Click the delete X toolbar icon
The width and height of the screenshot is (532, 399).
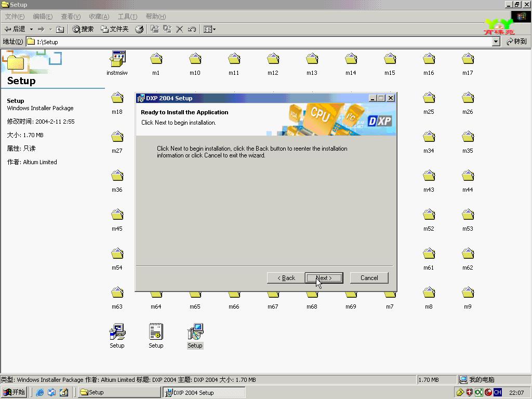coord(179,29)
